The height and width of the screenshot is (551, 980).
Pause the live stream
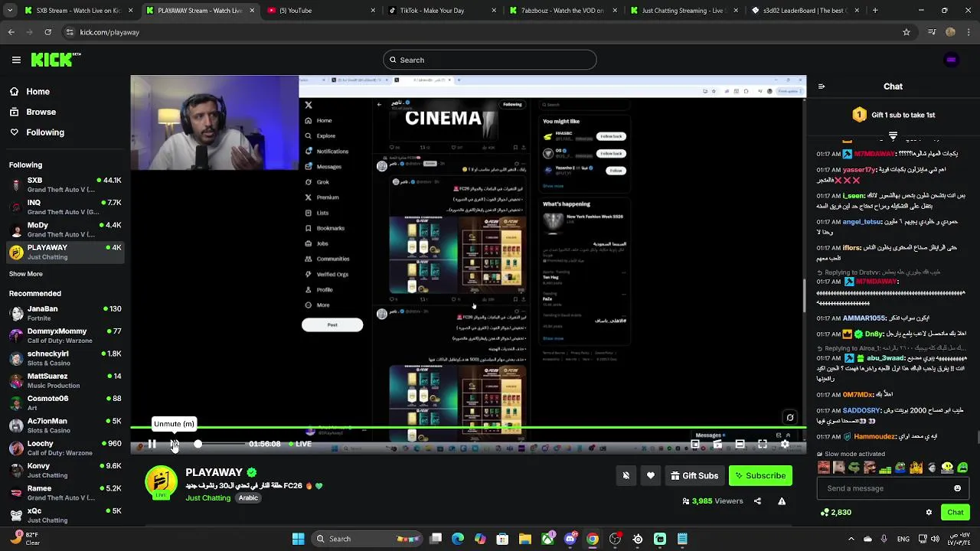click(x=152, y=444)
